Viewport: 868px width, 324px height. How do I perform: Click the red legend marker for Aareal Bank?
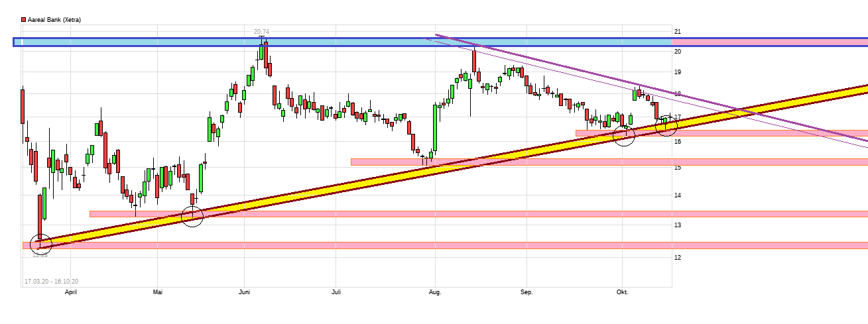click(x=24, y=20)
